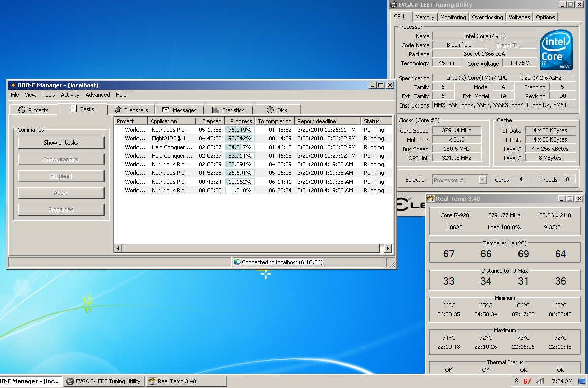Open the Projects tab gear icon
Screen dimensions: 588x388
22,110
